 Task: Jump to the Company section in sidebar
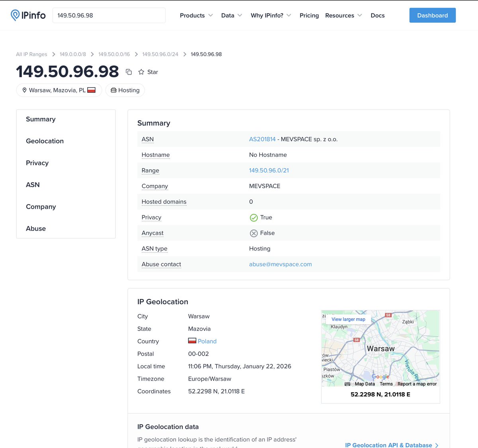41,207
